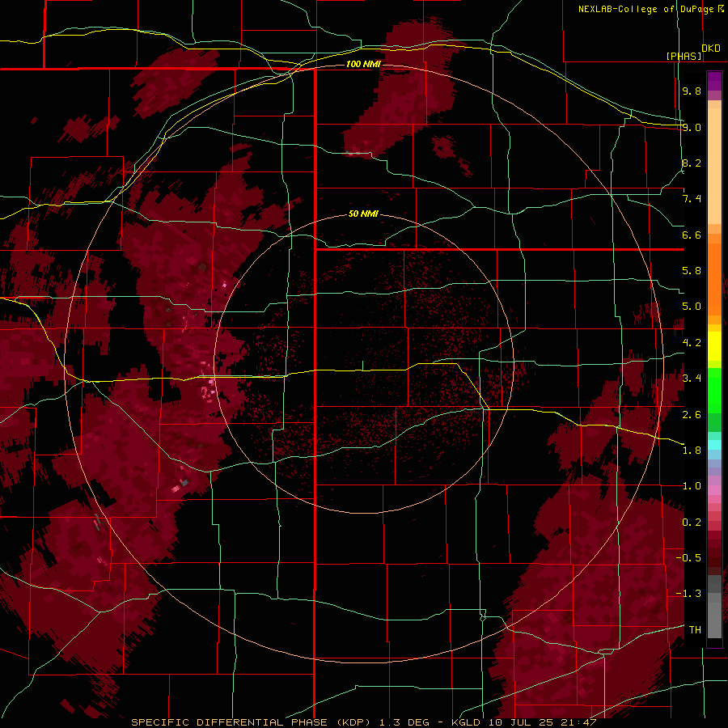Click the KGLD station identifier in caption
728x728 pixels.
tap(464, 722)
